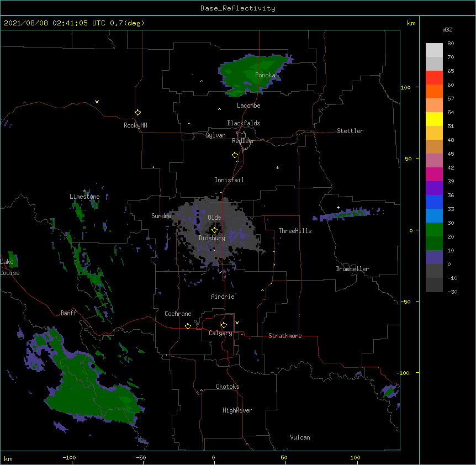Click the yellow diamond radar marker between Olds and Didsbury
The height and width of the screenshot is (465, 476).
coord(214,230)
